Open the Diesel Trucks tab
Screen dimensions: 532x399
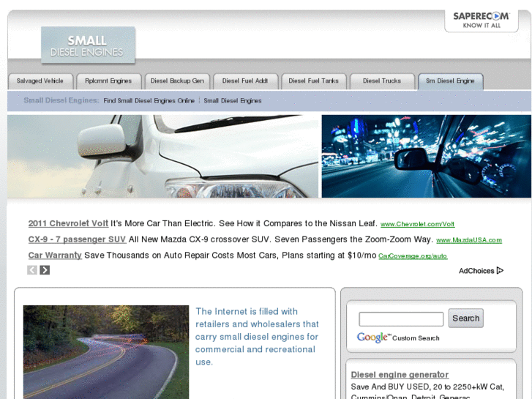382,81
